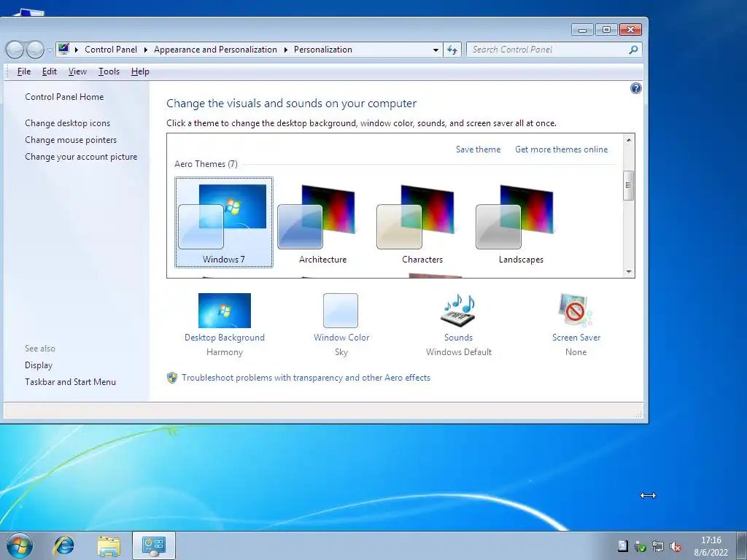Viewport: 747px width, 560px height.
Task: Select the Architecture theme
Action: pyautogui.click(x=322, y=222)
